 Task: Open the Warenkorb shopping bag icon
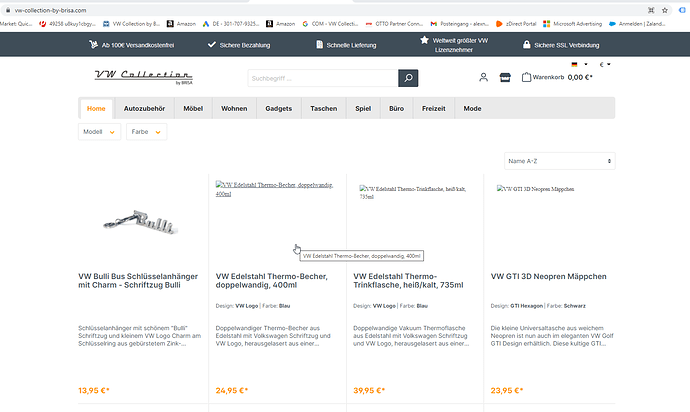tap(526, 77)
